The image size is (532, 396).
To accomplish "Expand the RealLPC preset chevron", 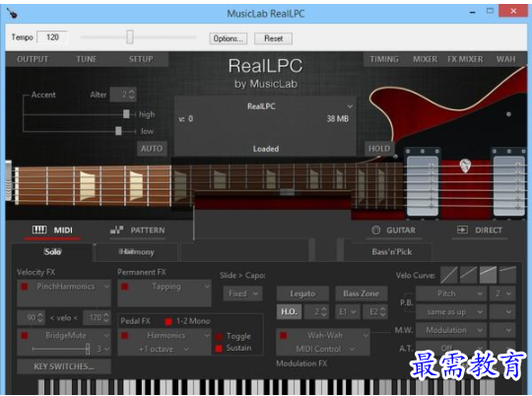I will 350,106.
